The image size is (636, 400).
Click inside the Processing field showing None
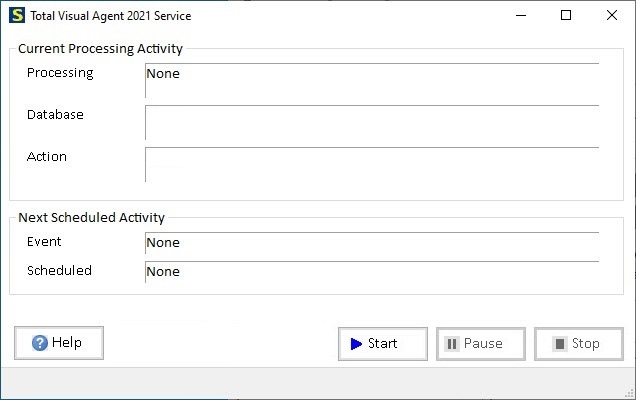[371, 80]
